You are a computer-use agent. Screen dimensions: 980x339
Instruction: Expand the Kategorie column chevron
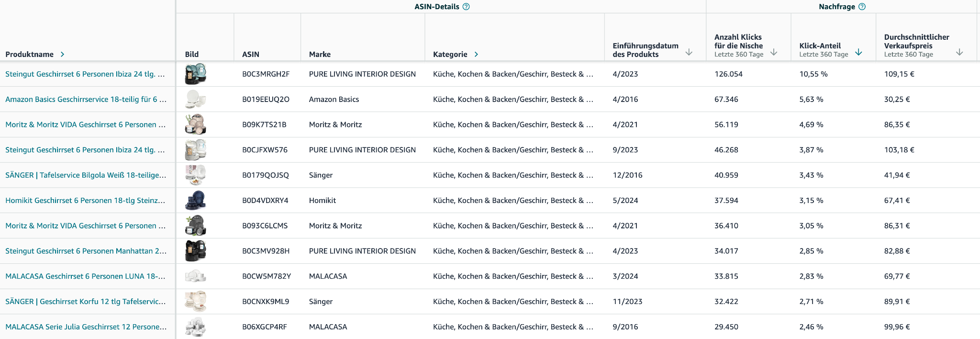476,55
